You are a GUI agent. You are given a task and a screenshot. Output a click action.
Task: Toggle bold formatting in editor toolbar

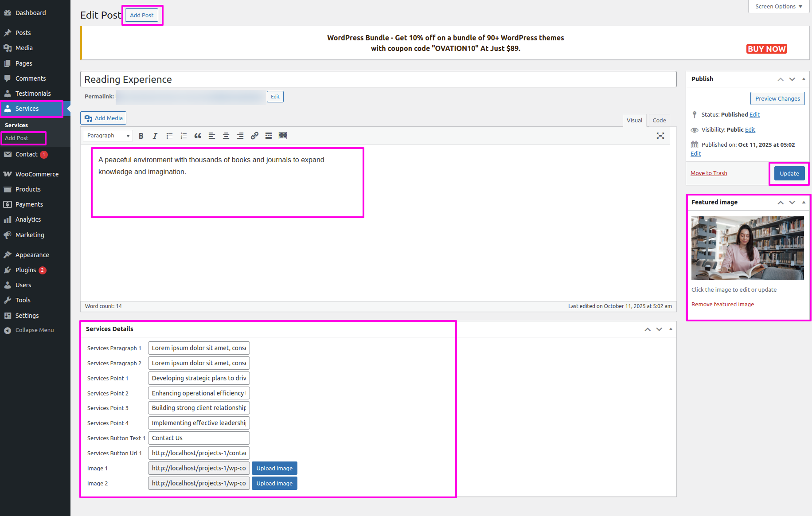(x=141, y=136)
